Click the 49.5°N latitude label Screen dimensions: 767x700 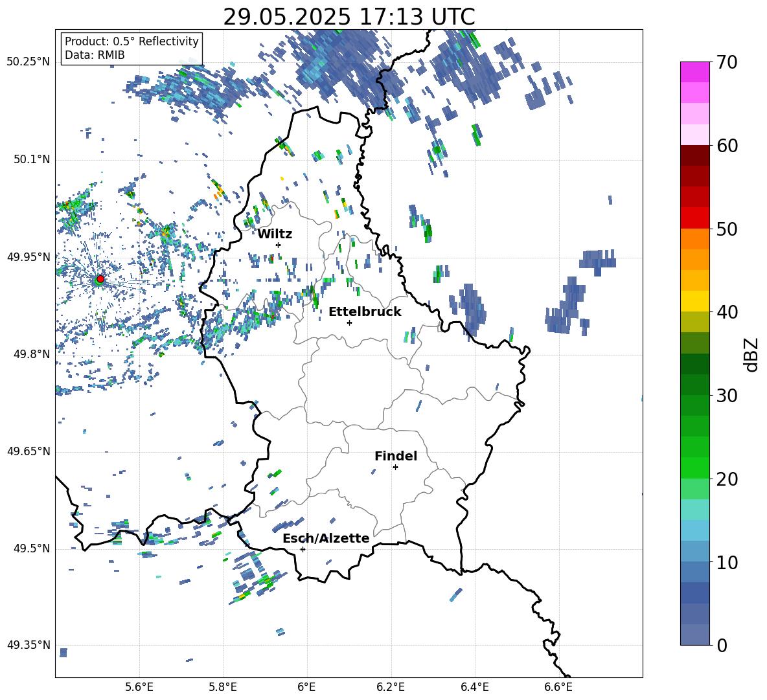coord(32,548)
